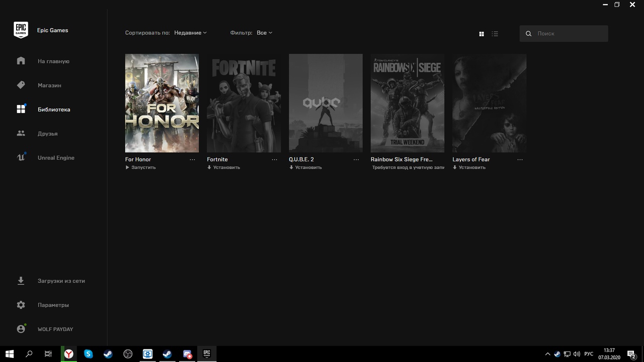This screenshot has width=644, height=362.
Task: Click the РУС language indicator
Action: click(x=589, y=354)
